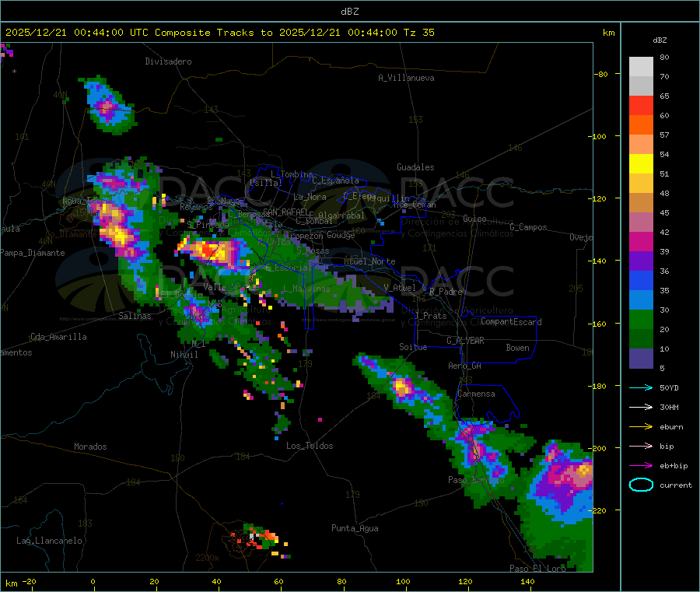The height and width of the screenshot is (592, 700).
Task: Click the cyan 50YD arrow in legend
Action: pos(641,387)
